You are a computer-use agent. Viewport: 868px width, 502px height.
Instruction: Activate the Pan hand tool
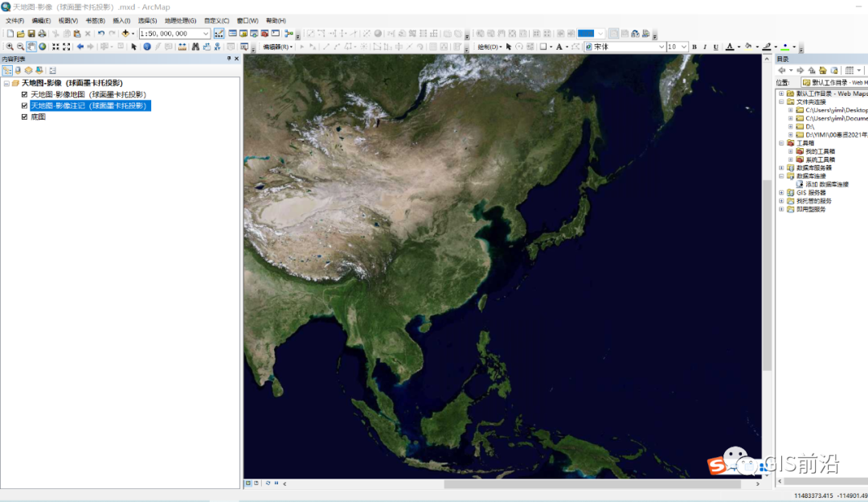[x=31, y=47]
